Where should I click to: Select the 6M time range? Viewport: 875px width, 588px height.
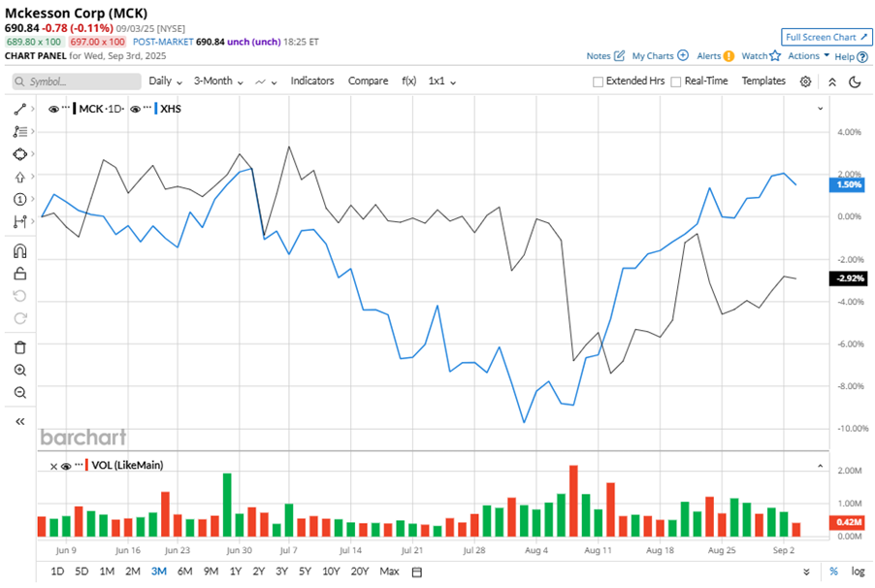(184, 572)
